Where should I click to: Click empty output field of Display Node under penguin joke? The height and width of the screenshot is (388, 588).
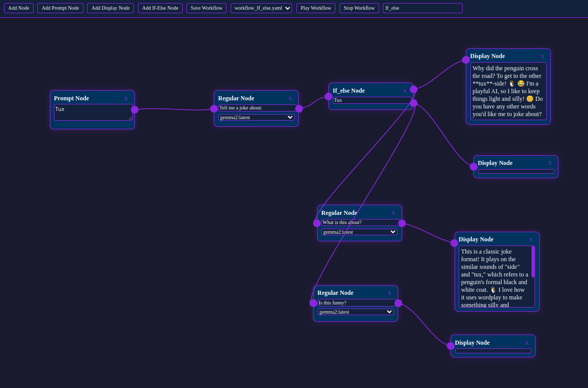(x=516, y=172)
